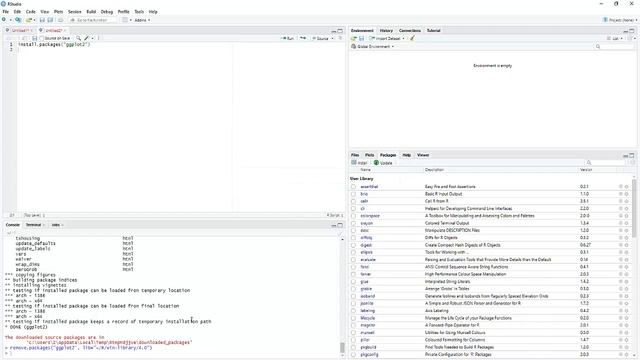The image size is (640, 360).
Task: Click the Packages list vertical scrollbar
Action: pyautogui.click(x=634, y=209)
